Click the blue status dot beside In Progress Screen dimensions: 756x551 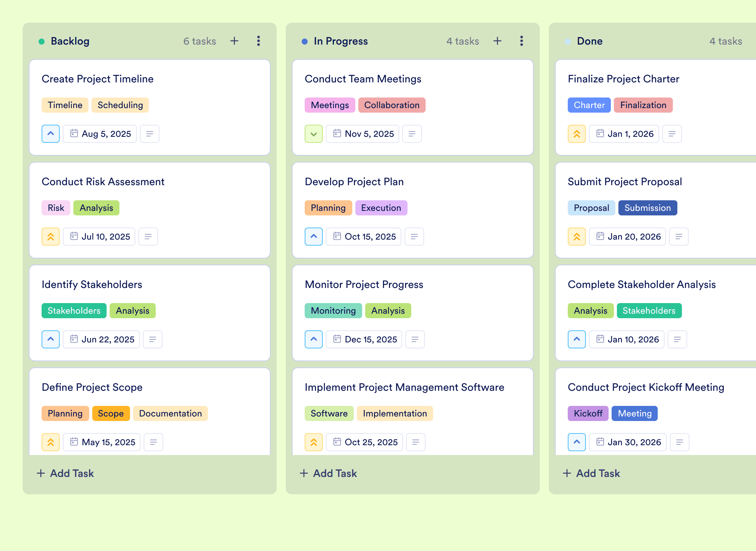[x=305, y=41]
